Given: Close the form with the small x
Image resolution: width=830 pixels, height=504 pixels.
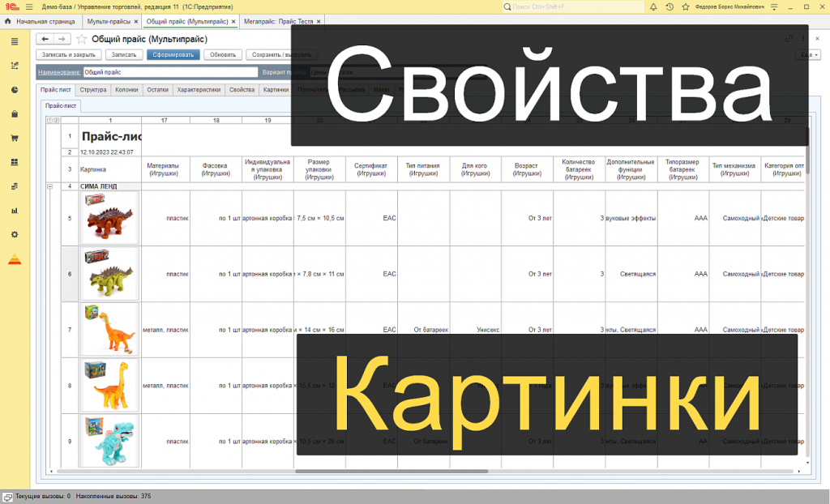Looking at the screenshot, I should coord(817,39).
